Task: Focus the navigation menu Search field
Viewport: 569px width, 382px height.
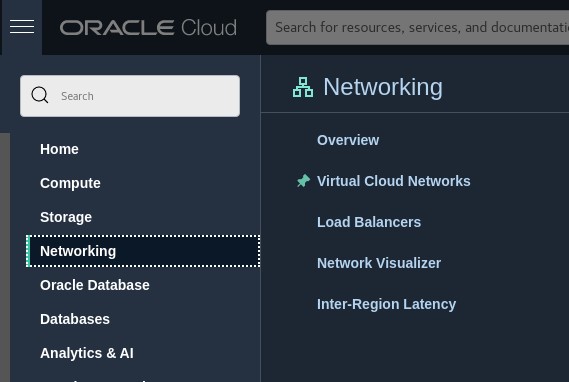Action: point(130,96)
